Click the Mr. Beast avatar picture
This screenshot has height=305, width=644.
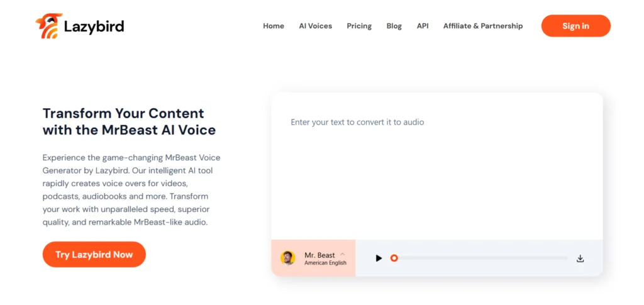(x=288, y=258)
